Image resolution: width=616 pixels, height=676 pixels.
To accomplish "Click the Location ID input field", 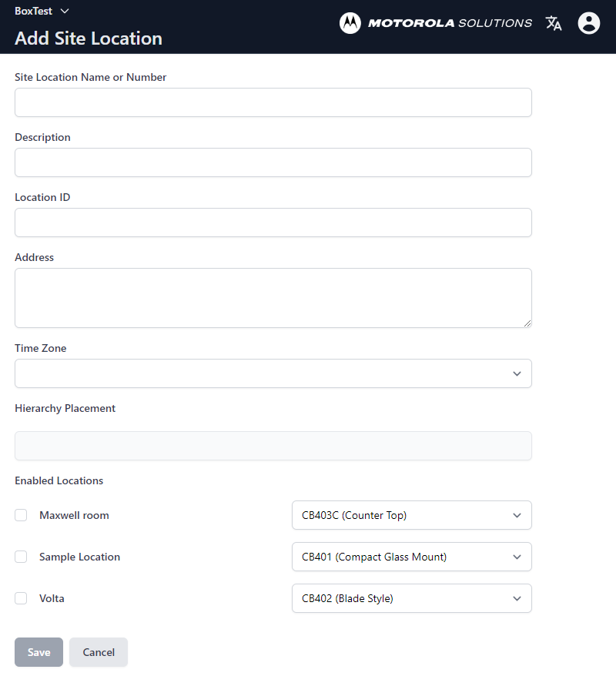I will coord(273,223).
